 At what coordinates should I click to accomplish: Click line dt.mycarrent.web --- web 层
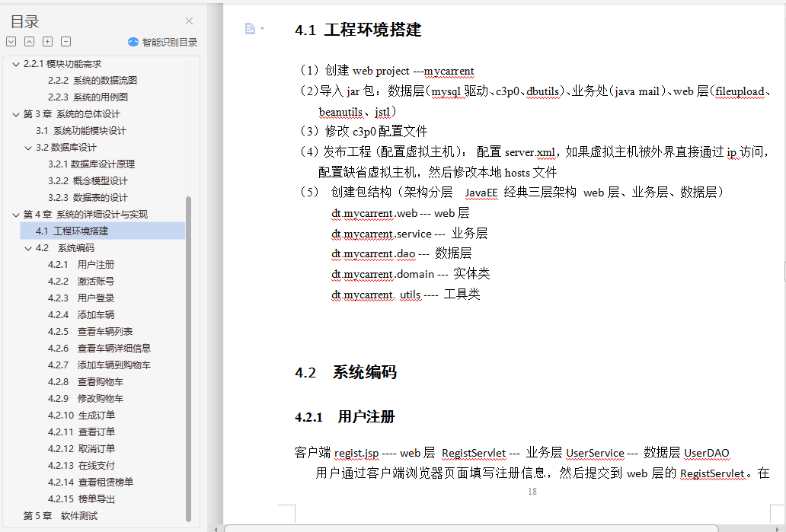tap(400, 213)
